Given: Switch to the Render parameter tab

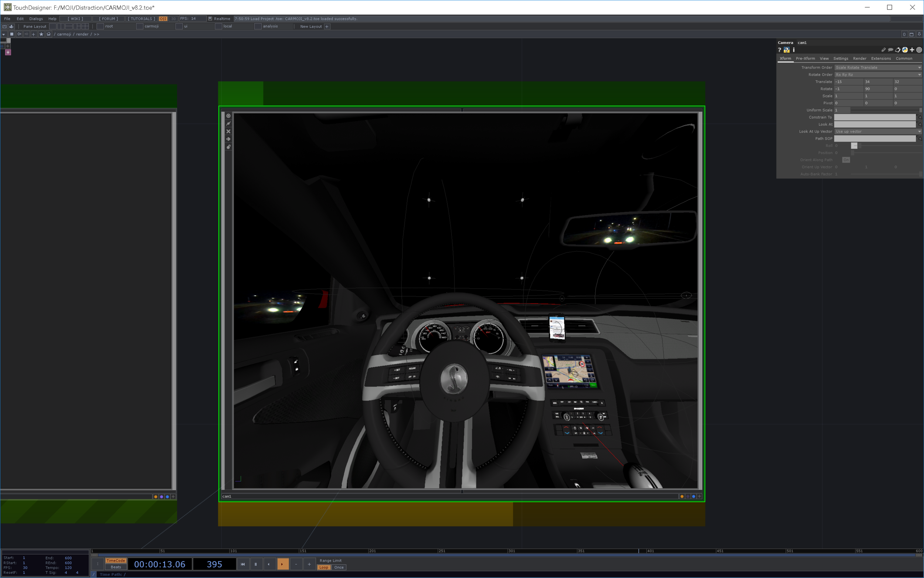Looking at the screenshot, I should pyautogui.click(x=859, y=58).
